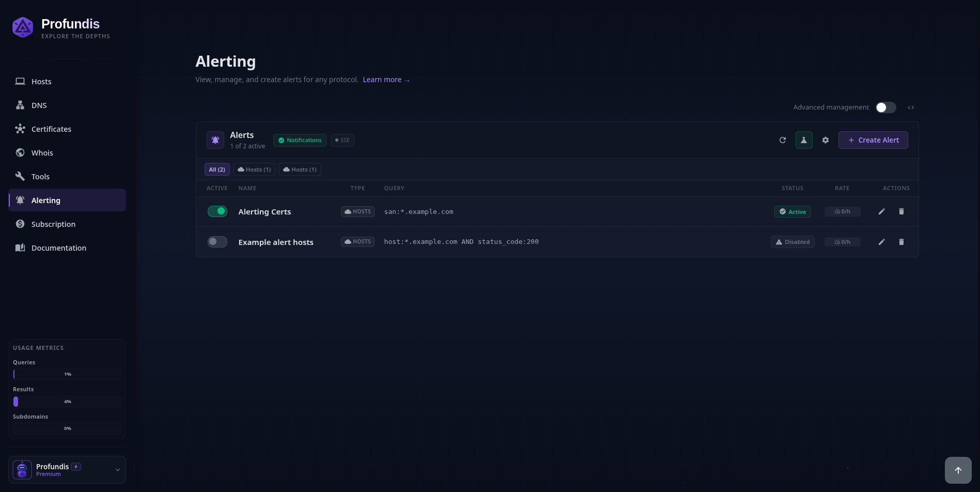Click the TYPE column header
The width and height of the screenshot is (980, 492).
click(357, 188)
